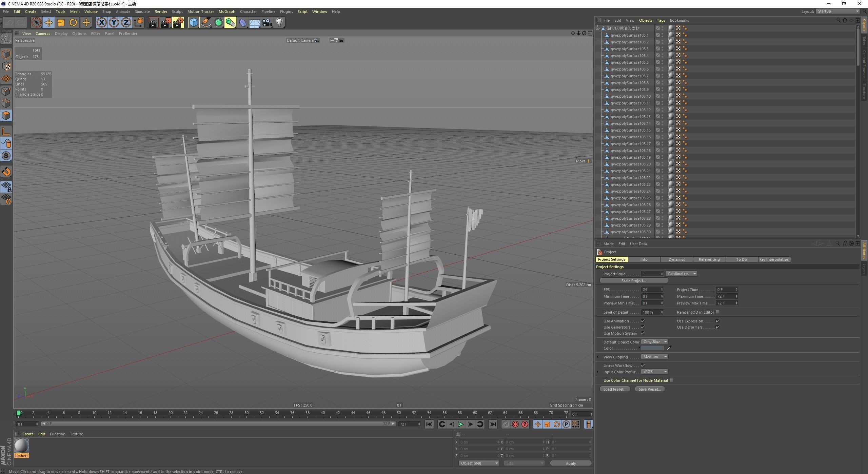Switch to Edges mode
Image resolution: width=868 pixels, height=474 pixels.
coord(6,103)
